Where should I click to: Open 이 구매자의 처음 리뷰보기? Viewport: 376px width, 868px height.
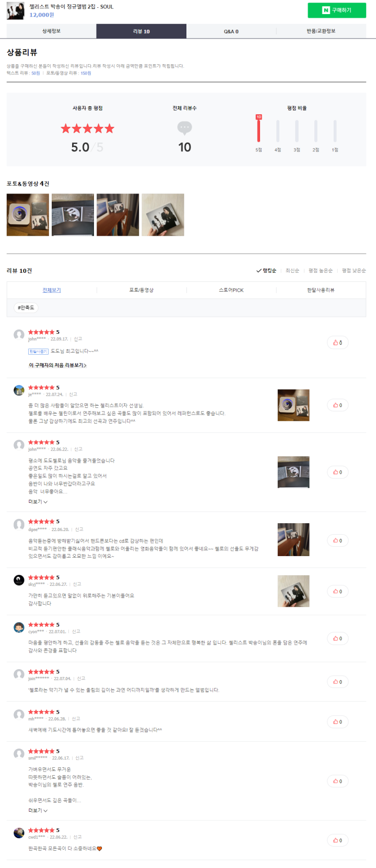coord(57,365)
